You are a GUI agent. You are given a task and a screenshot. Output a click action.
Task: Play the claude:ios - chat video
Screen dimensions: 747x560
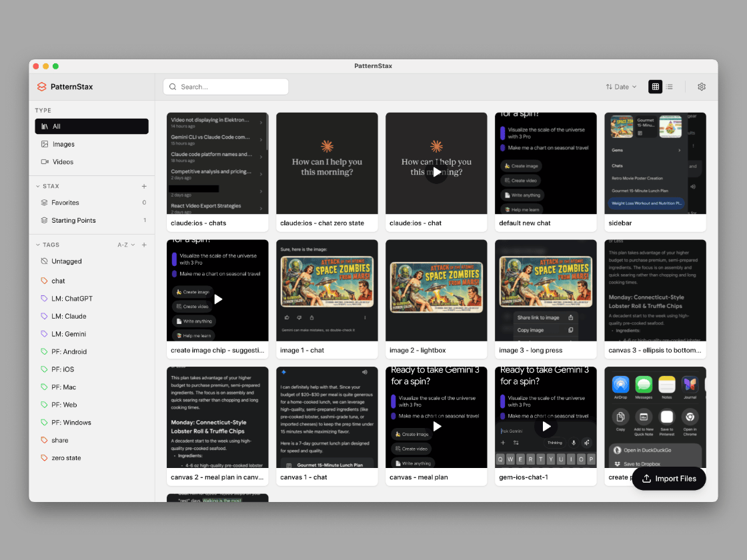436,172
